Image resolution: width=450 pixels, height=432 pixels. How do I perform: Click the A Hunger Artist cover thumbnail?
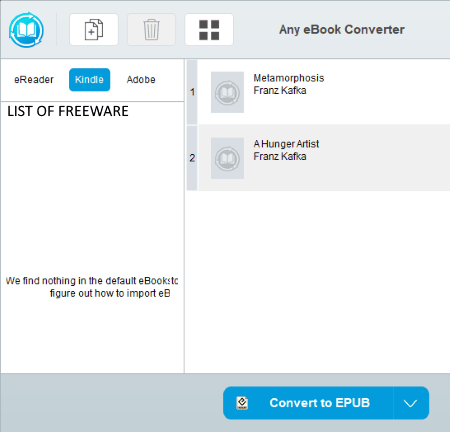[227, 158]
